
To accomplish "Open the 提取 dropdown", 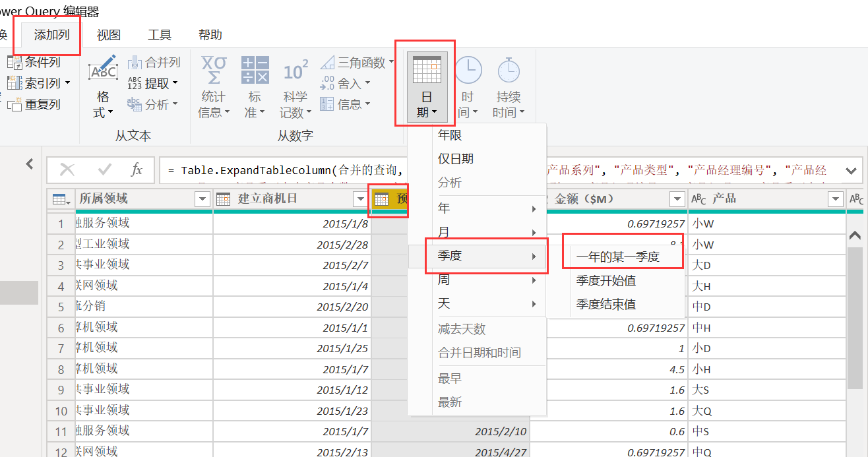I will click(153, 84).
